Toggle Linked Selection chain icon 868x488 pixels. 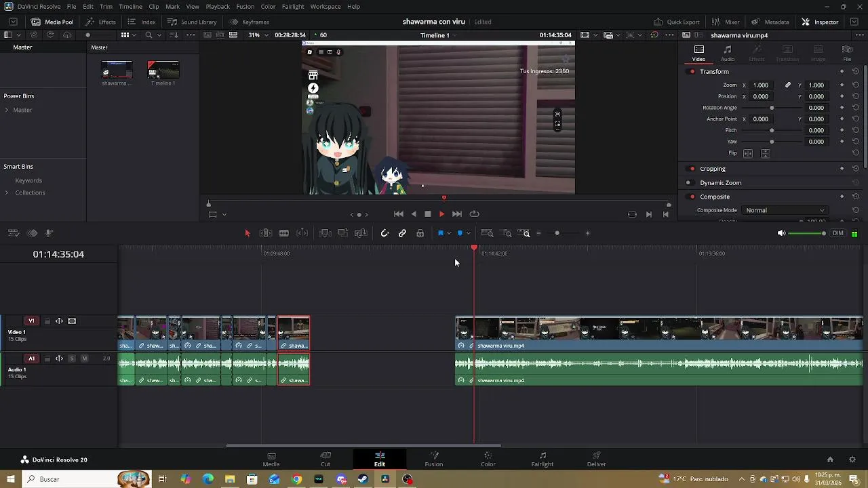[x=402, y=233]
